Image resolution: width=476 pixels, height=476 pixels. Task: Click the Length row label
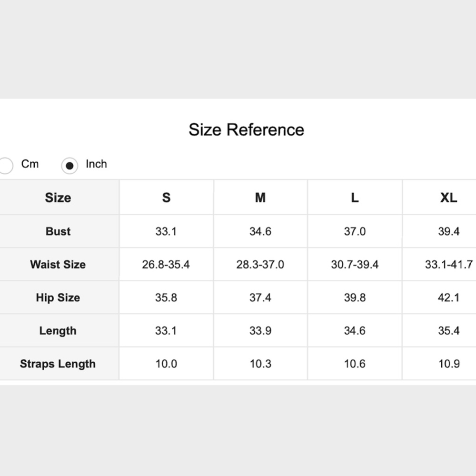click(x=58, y=331)
